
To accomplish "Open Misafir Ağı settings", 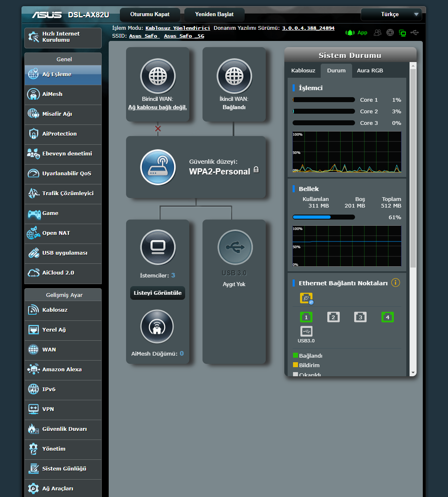I will 63,115.
